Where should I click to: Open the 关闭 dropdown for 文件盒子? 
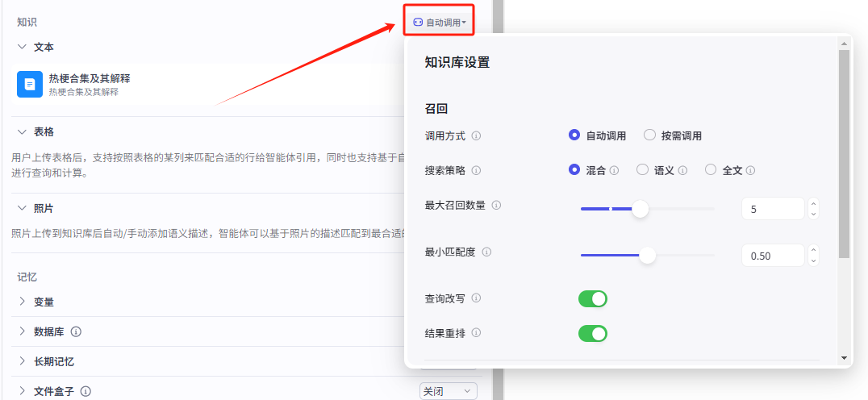point(448,391)
